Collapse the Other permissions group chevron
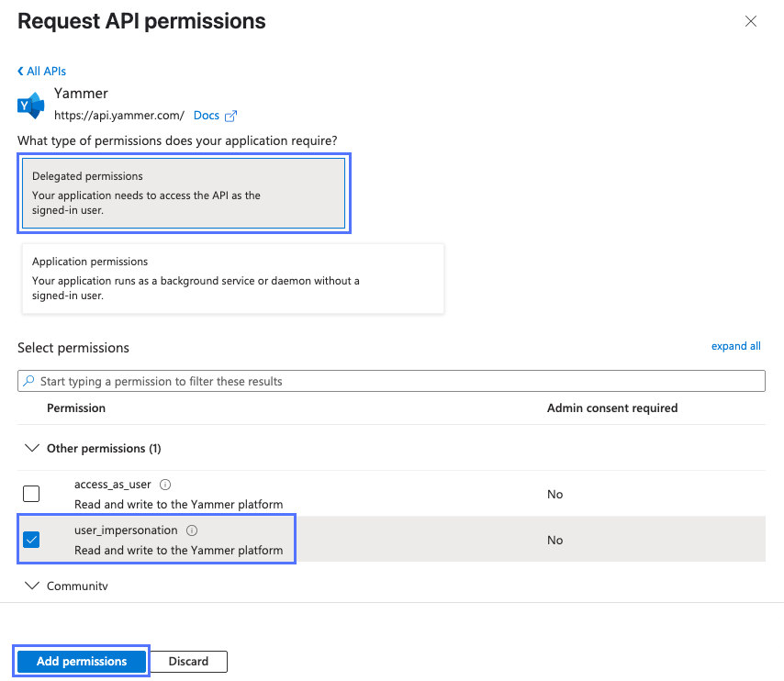The height and width of the screenshot is (681, 784). tap(32, 448)
